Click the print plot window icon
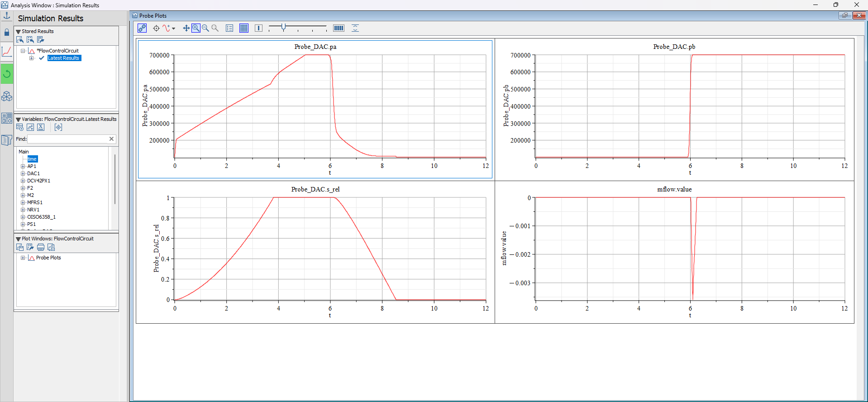 point(41,247)
